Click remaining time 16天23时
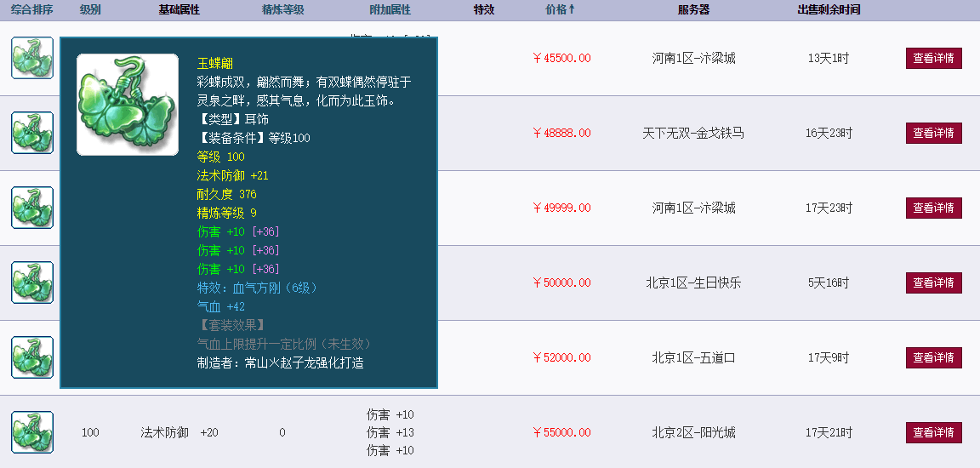Viewport: 980px width, 468px height. [829, 133]
